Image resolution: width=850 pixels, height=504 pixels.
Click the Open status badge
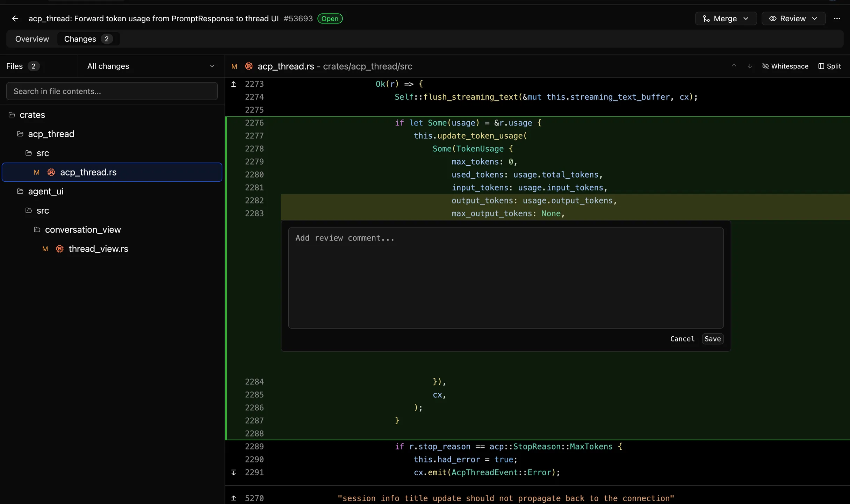click(330, 19)
